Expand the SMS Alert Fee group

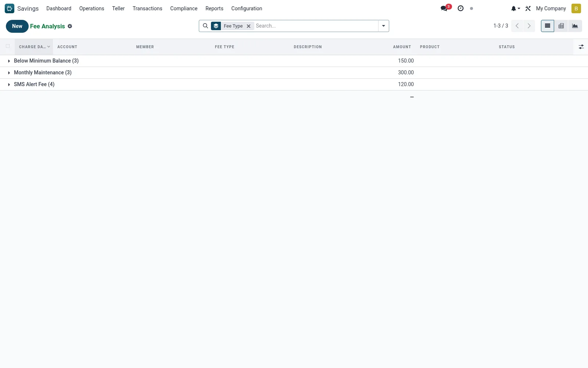pyautogui.click(x=34, y=84)
